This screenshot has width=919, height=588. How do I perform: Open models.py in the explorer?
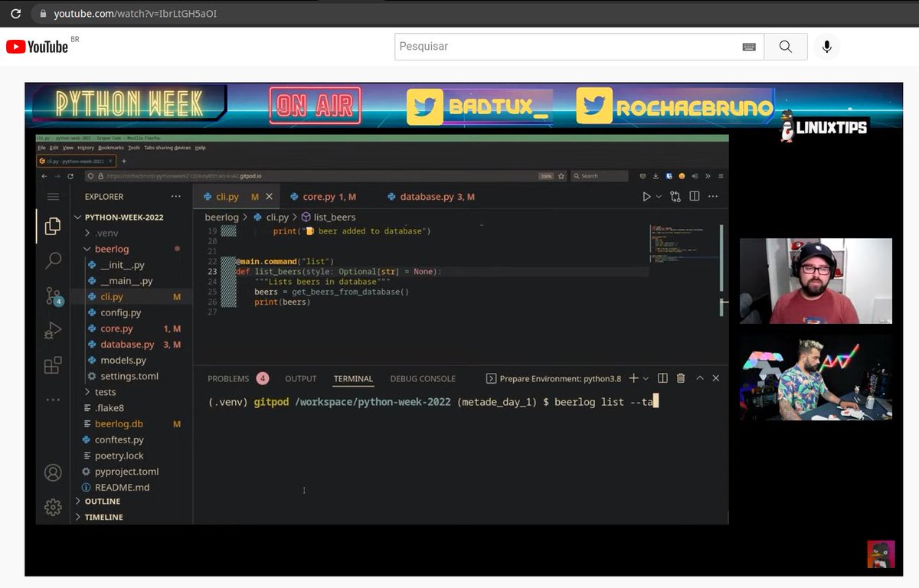click(123, 360)
